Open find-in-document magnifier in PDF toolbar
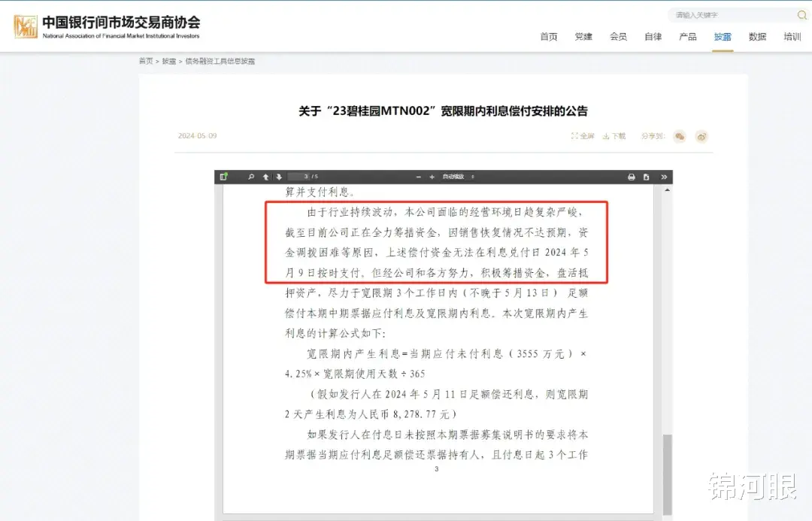Screen dimensions: 812x521 pyautogui.click(x=251, y=177)
